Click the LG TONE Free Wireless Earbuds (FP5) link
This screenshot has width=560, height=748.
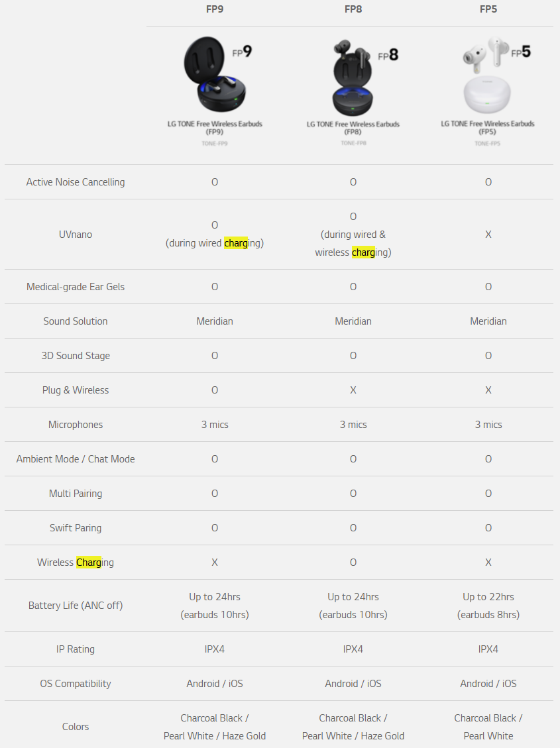[x=488, y=127]
